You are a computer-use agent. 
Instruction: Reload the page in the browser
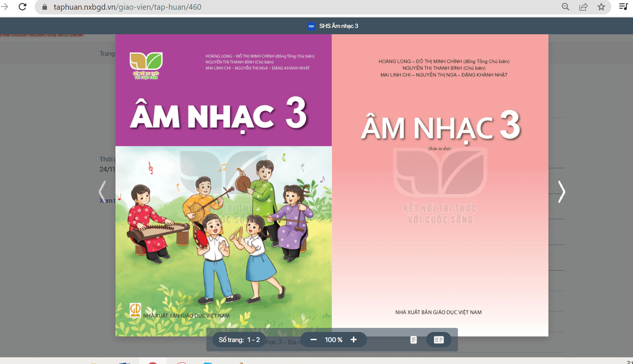pos(22,7)
